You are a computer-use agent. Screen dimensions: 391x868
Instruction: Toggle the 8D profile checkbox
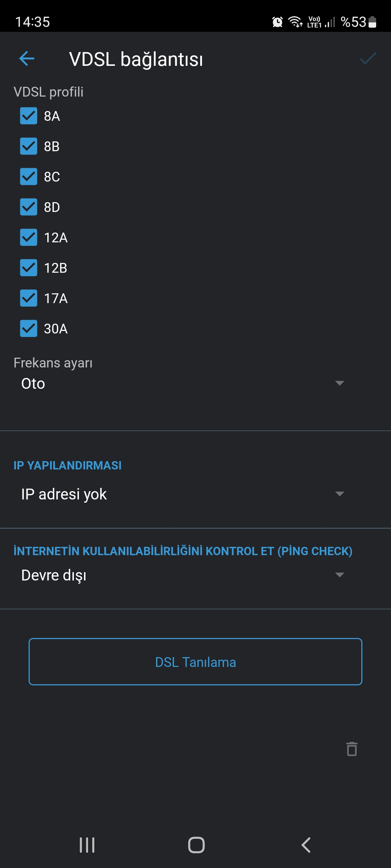coord(29,207)
